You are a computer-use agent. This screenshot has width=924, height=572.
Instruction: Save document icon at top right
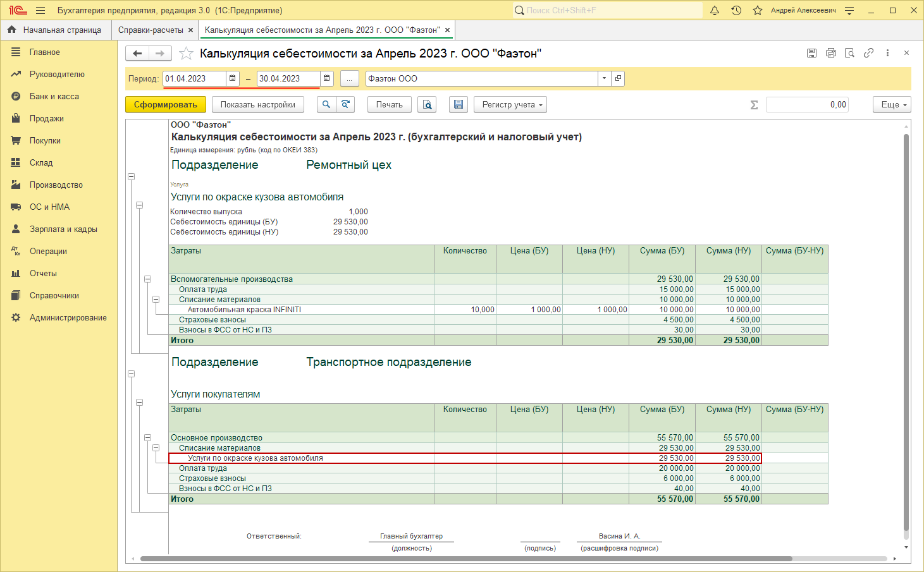point(811,53)
